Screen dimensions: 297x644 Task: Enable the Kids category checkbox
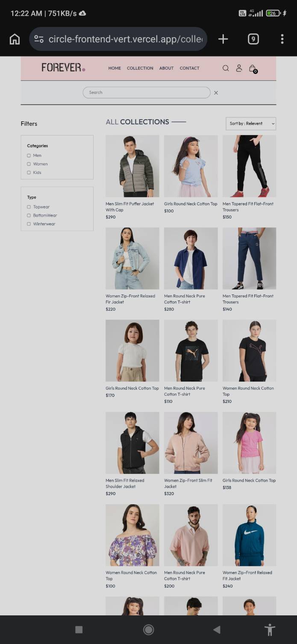(29, 173)
